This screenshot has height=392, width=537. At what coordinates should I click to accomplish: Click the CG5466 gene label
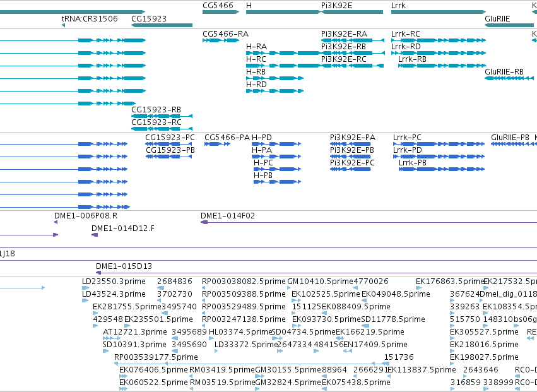point(218,6)
